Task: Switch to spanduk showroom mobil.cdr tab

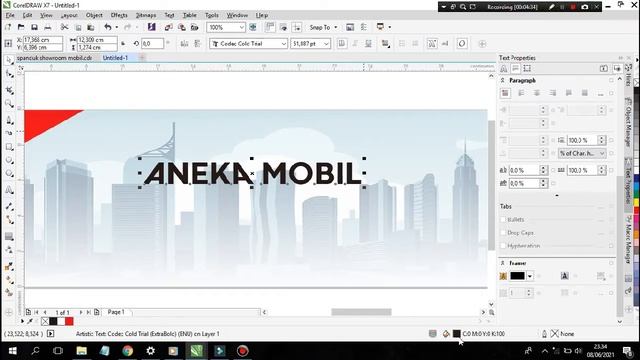Action: [x=54, y=58]
